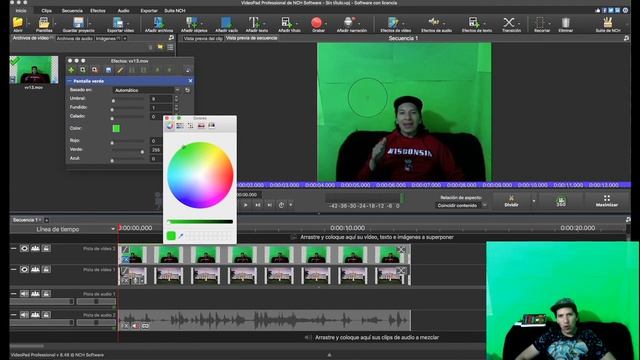This screenshot has height=360, width=640.
Task: Click the Abrir folder icon in the toolbar
Action: click(x=18, y=23)
